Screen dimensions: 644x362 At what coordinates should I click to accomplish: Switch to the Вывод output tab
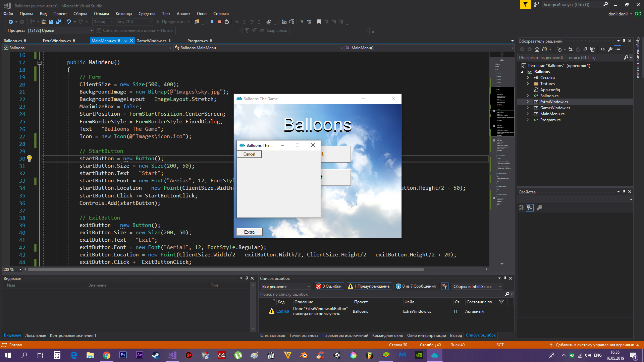(x=456, y=336)
